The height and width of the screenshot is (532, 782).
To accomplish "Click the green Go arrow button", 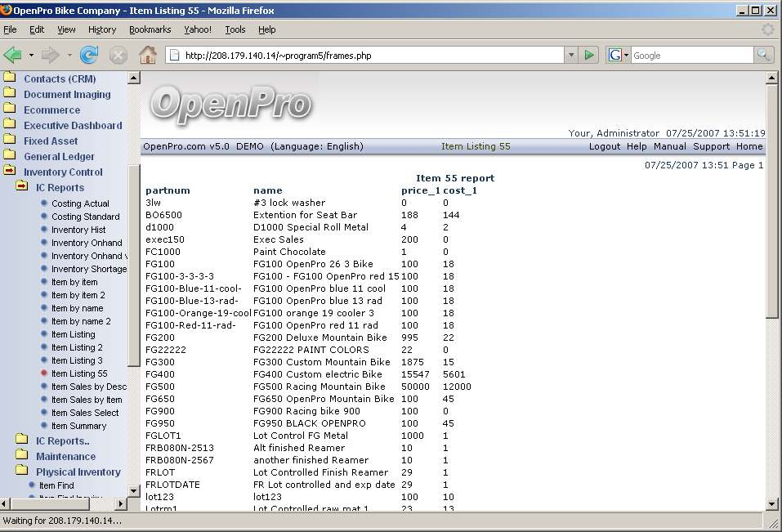I will pyautogui.click(x=589, y=55).
